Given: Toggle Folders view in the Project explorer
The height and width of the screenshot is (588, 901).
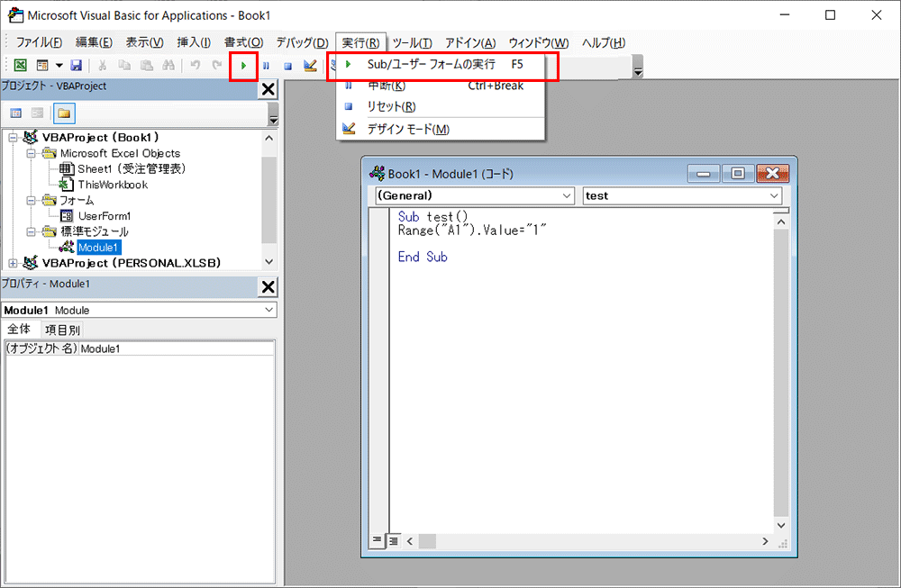Looking at the screenshot, I should click(64, 113).
